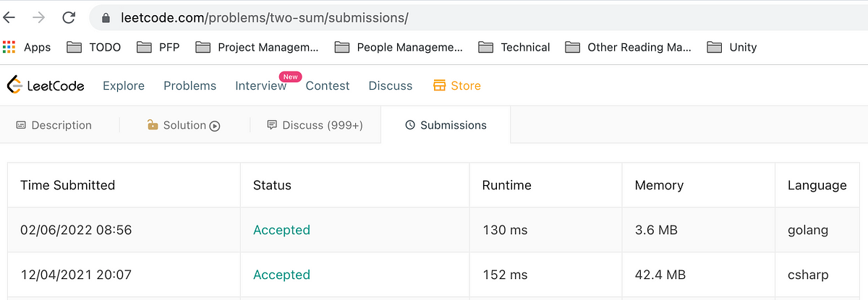Click the URL address bar field
868x300 pixels.
click(477, 18)
